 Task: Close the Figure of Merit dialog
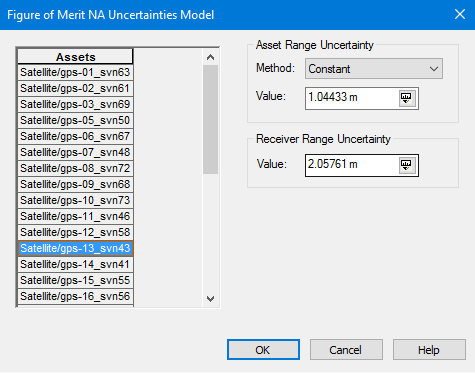(460, 14)
